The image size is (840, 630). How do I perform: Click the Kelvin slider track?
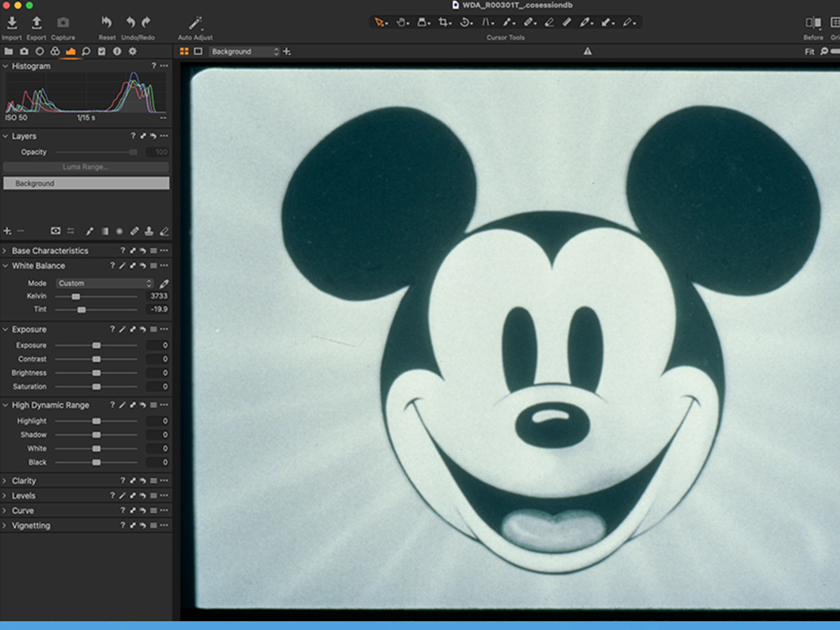coord(96,297)
